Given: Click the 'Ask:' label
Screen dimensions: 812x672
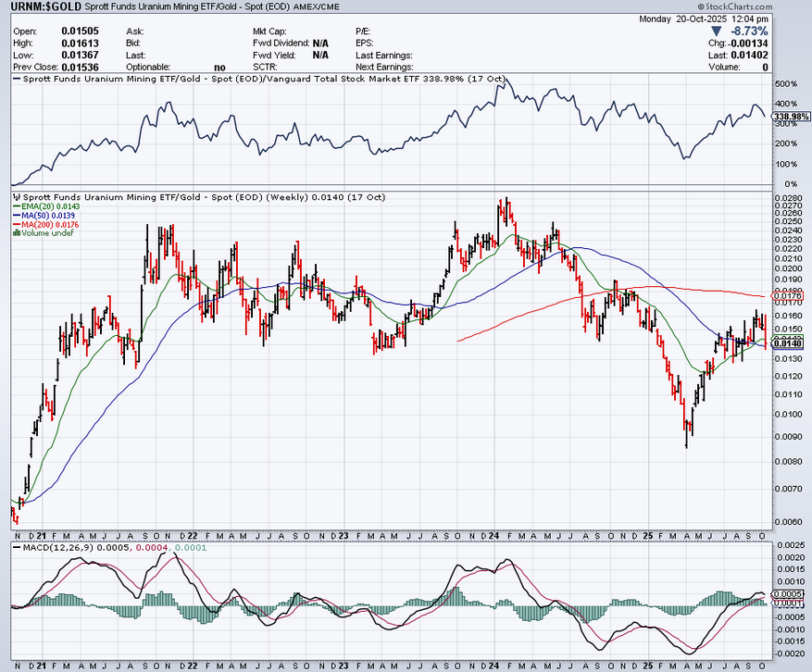Looking at the screenshot, I should 134,31.
